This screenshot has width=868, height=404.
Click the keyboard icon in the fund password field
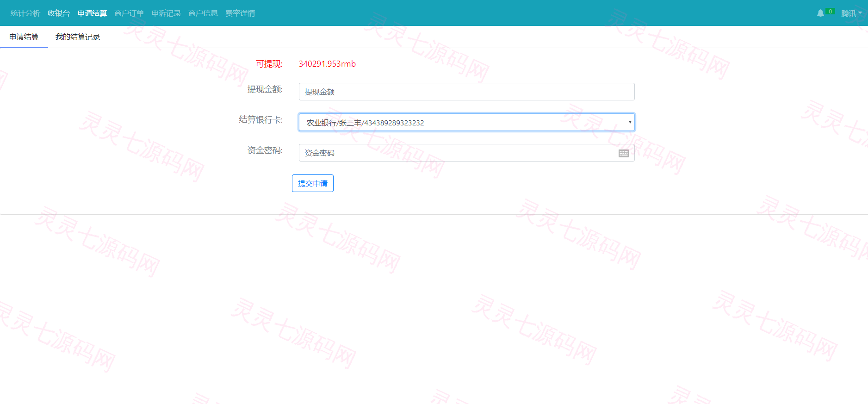tap(624, 153)
